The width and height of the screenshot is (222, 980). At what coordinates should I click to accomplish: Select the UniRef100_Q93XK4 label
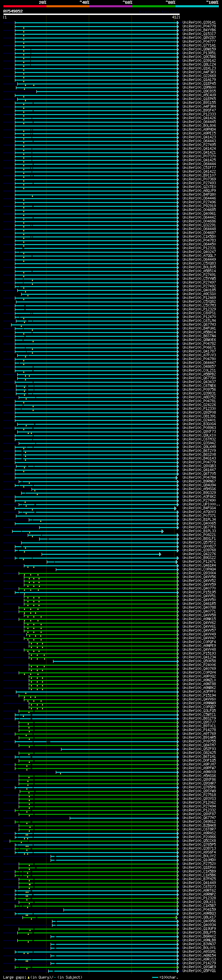coord(199,573)
